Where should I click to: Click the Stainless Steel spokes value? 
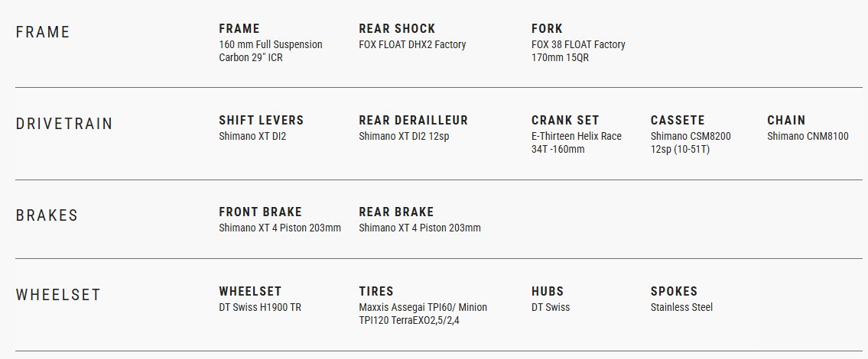[681, 307]
